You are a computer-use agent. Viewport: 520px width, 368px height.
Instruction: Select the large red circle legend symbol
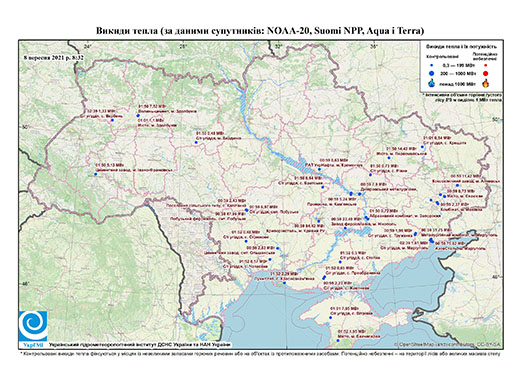pos(486,74)
